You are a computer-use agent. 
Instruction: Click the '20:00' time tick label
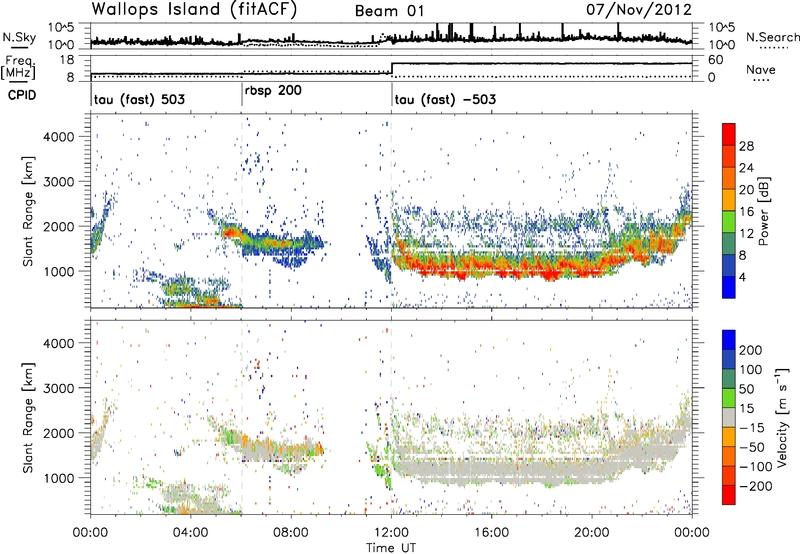point(592,533)
